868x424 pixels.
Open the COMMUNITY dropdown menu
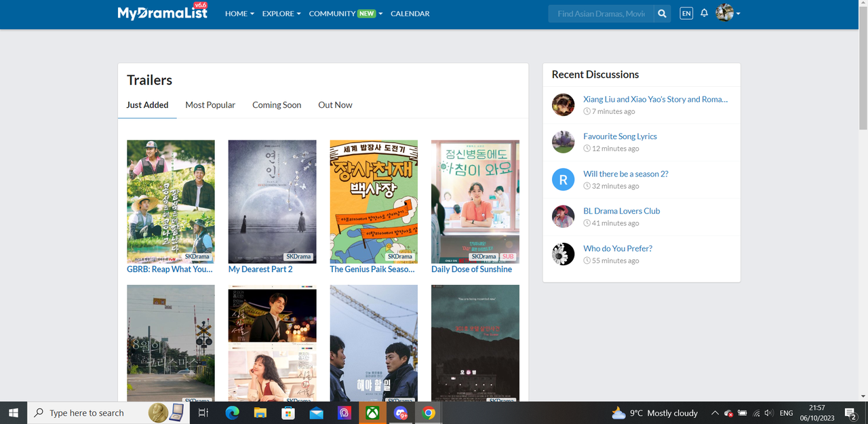click(346, 14)
